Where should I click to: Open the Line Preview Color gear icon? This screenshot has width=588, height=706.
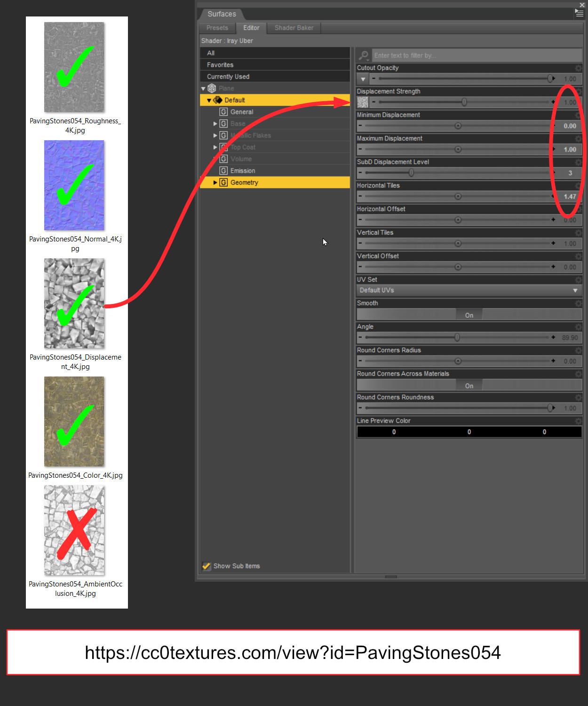579,421
